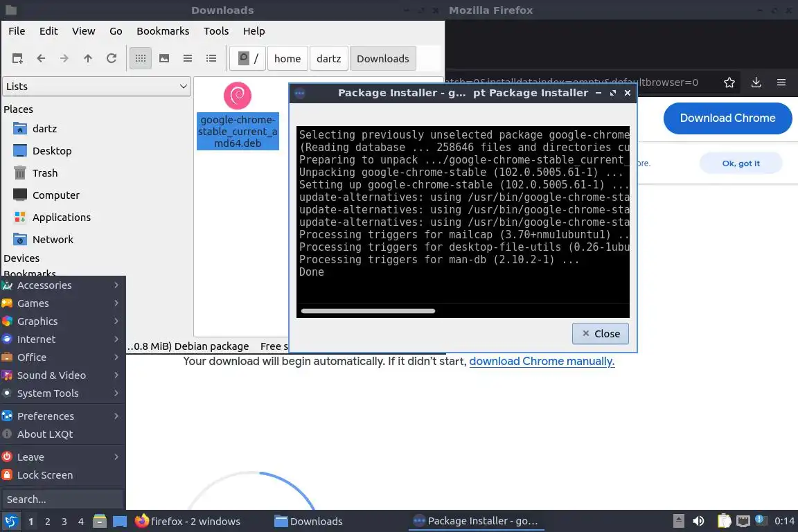Viewport: 798px width, 532px height.
Task: Click volume speaker icon in tray
Action: [698, 521]
